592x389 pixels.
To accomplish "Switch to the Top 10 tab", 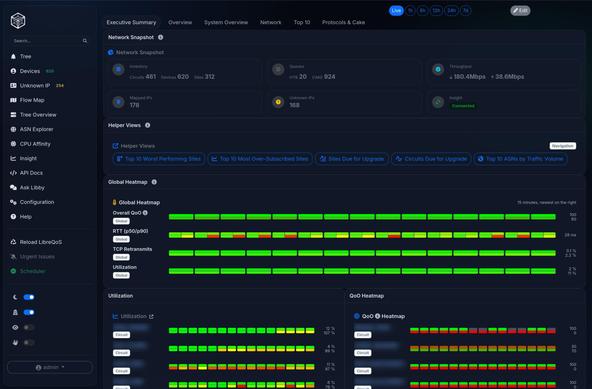I will [x=302, y=22].
